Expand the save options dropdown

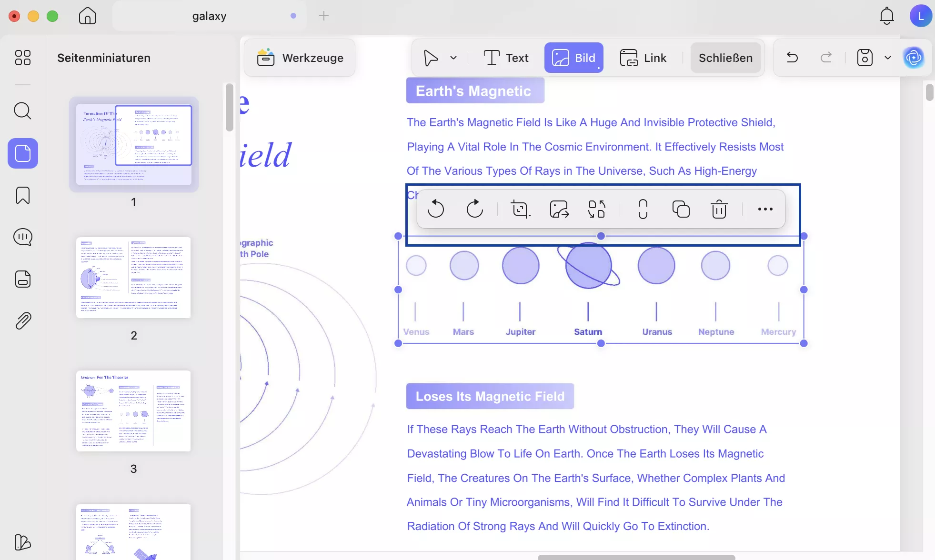coord(888,58)
